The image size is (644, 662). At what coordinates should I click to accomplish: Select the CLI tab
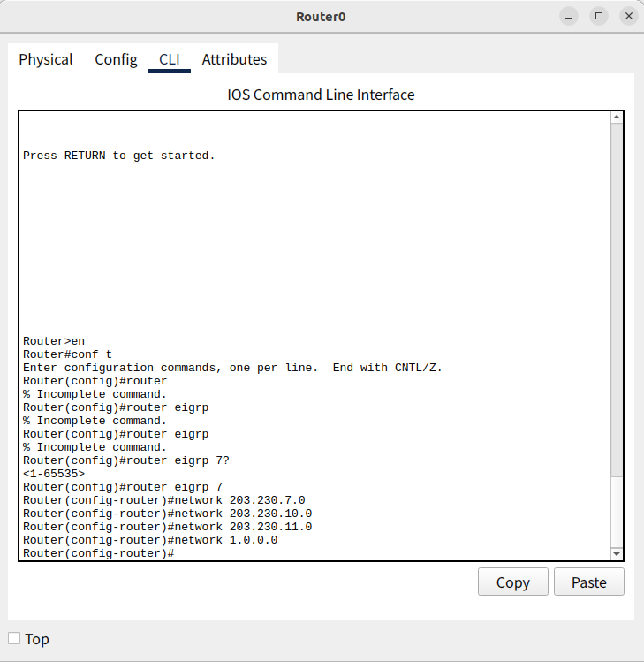coord(170,59)
